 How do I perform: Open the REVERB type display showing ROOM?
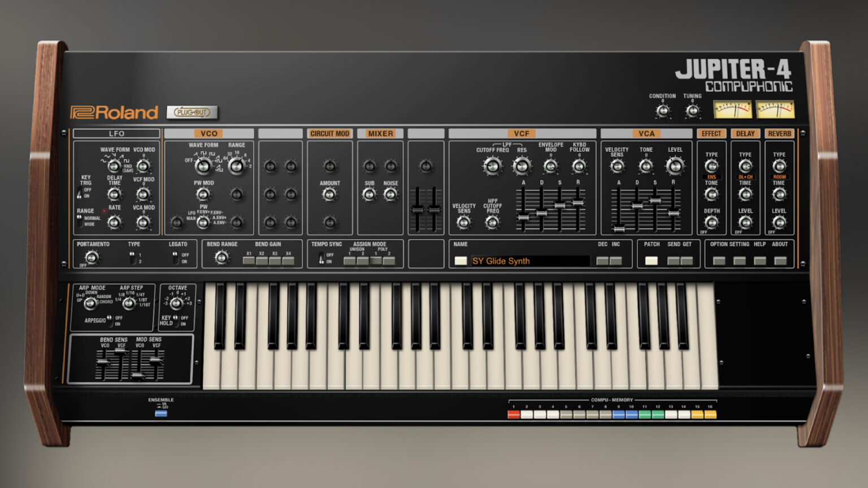pyautogui.click(x=779, y=177)
